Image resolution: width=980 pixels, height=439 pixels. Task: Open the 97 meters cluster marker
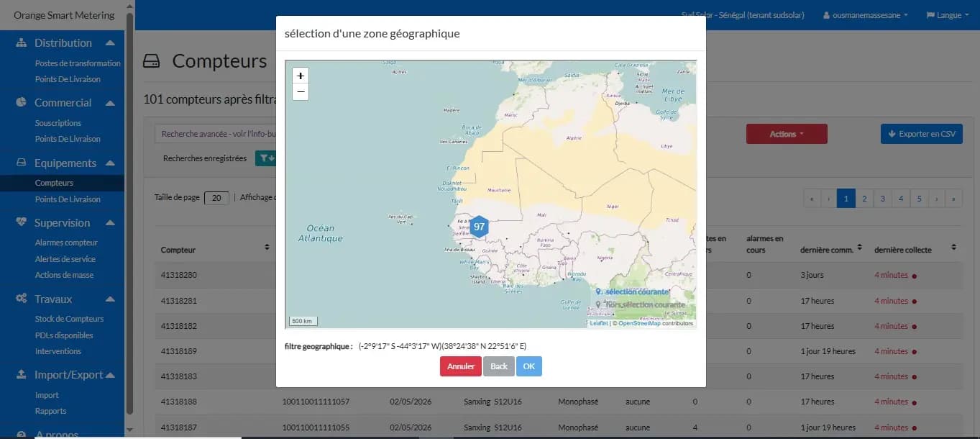pyautogui.click(x=480, y=227)
